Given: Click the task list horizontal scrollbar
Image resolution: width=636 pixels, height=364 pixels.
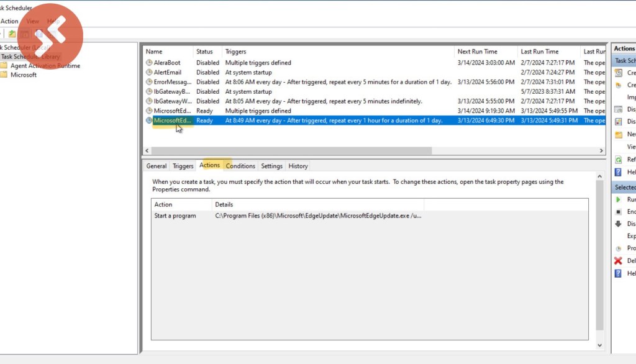Looking at the screenshot, I should click(291, 150).
